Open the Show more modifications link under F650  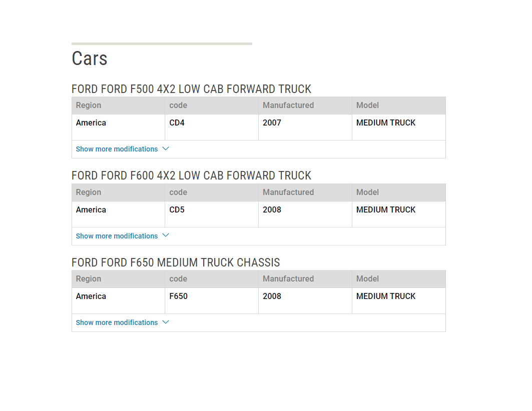tap(116, 322)
